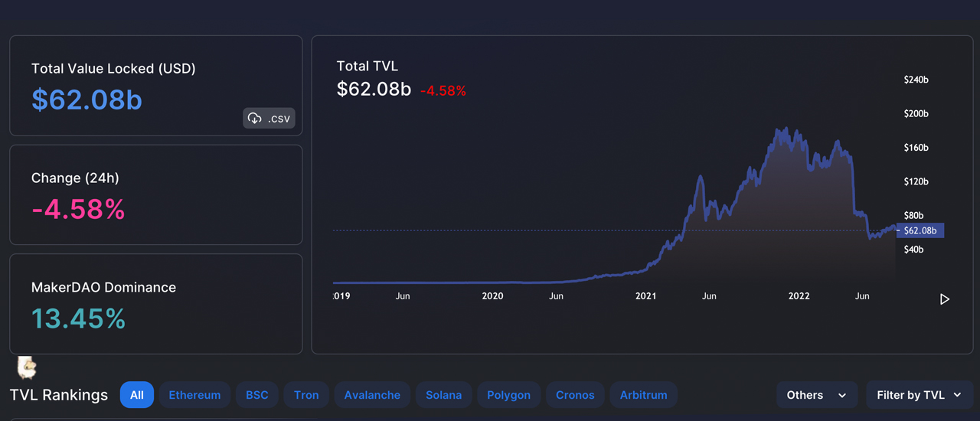Click the $160b axis label

pyautogui.click(x=916, y=148)
